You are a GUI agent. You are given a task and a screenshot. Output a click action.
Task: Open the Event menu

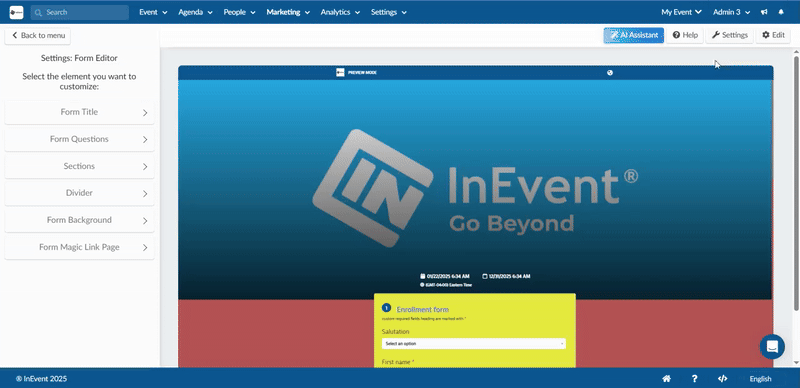tap(154, 12)
